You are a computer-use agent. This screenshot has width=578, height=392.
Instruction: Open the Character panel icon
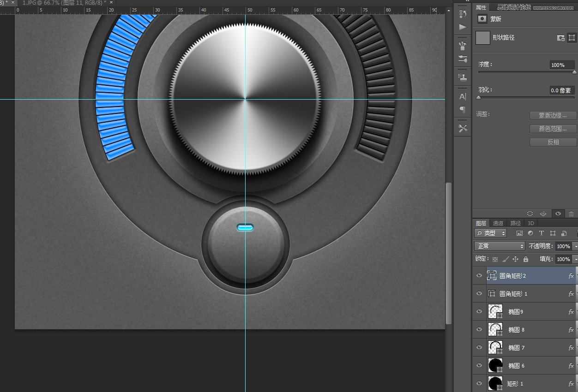462,96
